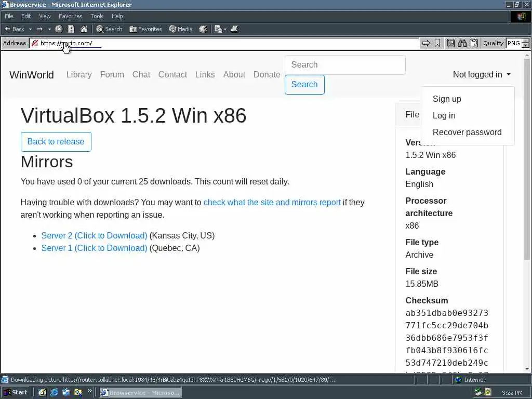Click the bookmark ribbon icon
Screen dimensions: 532x399
(437, 43)
